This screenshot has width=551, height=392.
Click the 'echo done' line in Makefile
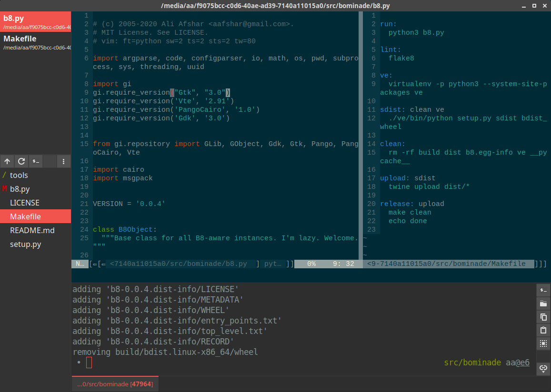click(x=408, y=221)
